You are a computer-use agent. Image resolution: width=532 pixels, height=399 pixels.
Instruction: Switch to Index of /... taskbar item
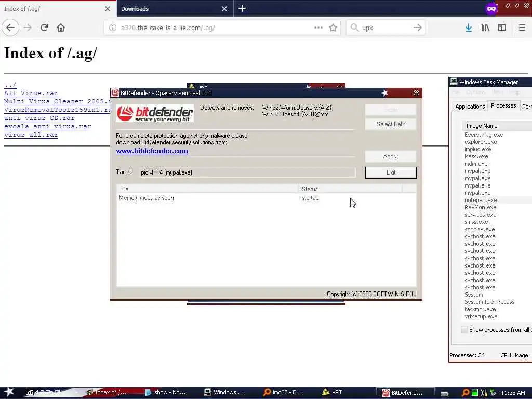click(107, 392)
